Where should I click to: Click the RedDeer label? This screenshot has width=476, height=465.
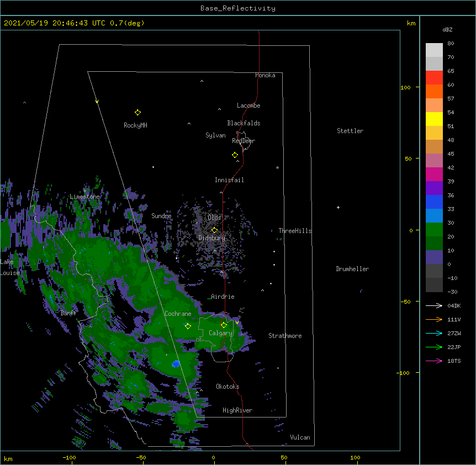click(244, 141)
